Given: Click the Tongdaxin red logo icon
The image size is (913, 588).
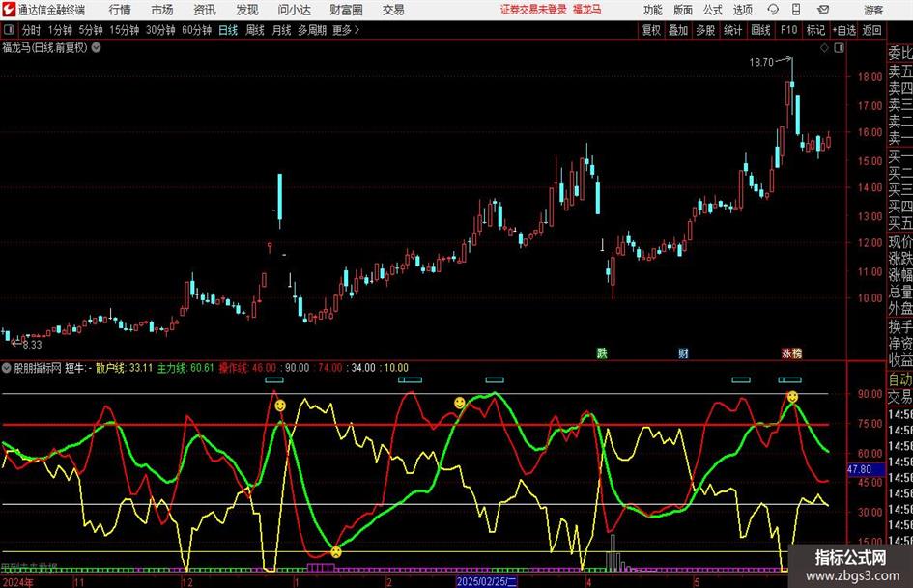Looking at the screenshot, I should tap(8, 10).
